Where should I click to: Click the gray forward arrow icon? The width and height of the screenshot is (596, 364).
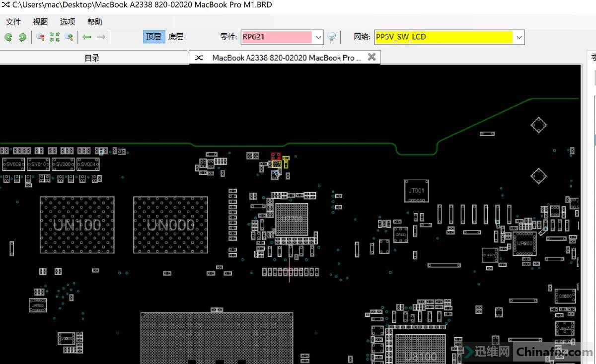point(101,37)
